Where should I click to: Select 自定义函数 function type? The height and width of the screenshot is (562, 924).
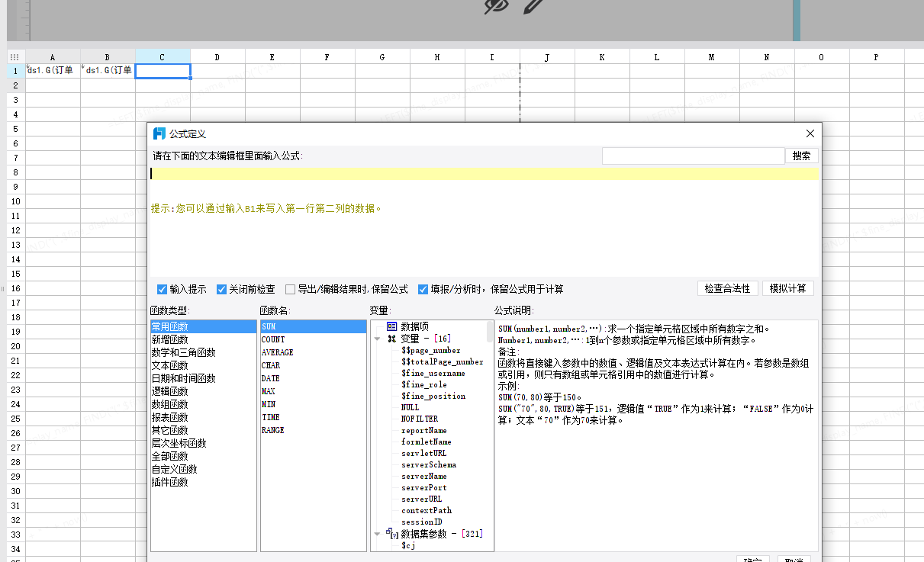(x=204, y=469)
